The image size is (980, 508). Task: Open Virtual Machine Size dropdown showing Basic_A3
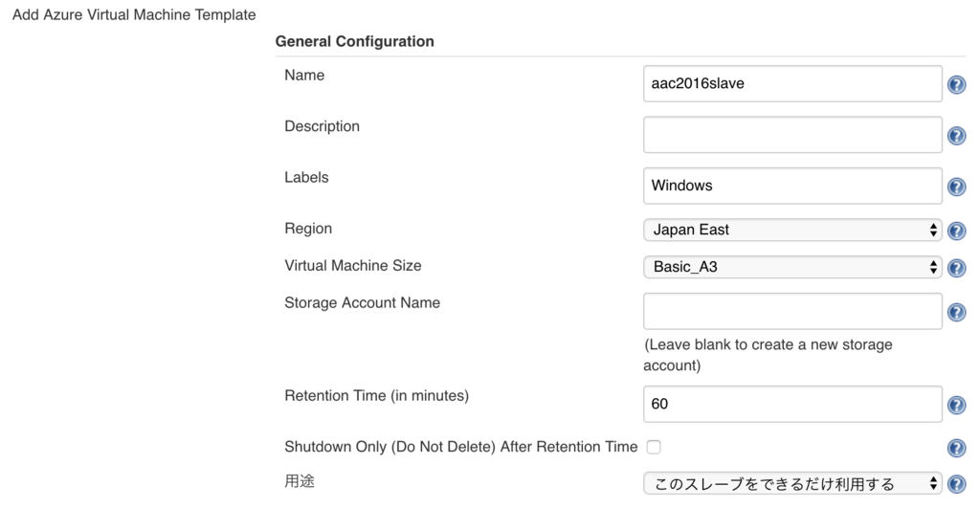point(792,268)
